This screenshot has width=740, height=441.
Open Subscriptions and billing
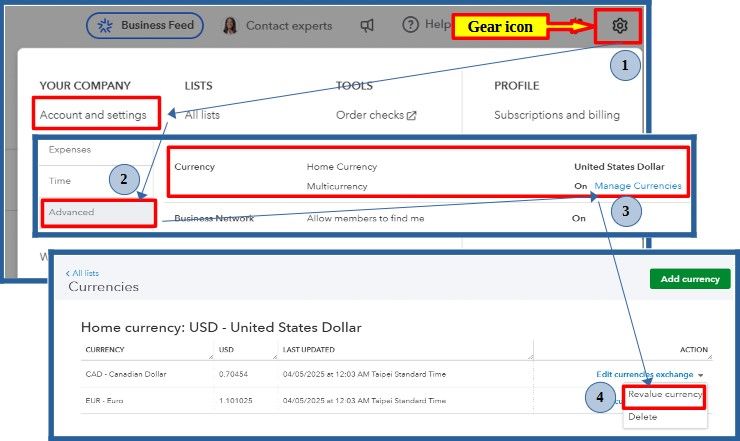557,115
